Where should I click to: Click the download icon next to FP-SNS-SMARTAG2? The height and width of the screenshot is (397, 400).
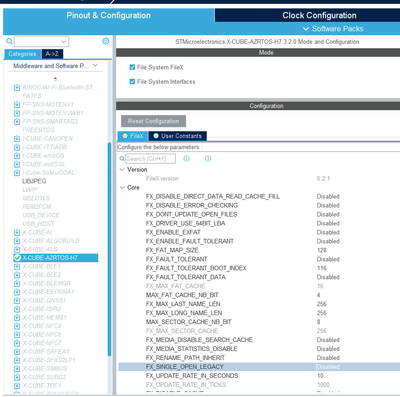(17, 122)
